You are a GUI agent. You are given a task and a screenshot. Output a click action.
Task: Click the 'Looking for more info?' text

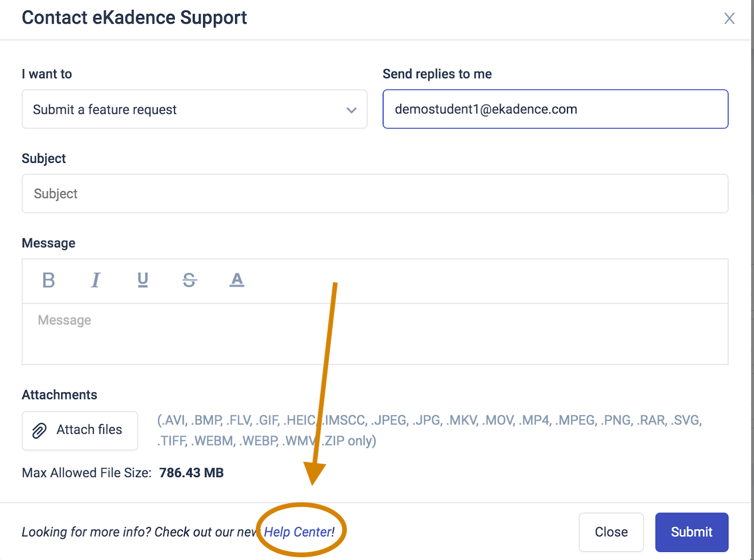pos(86,532)
